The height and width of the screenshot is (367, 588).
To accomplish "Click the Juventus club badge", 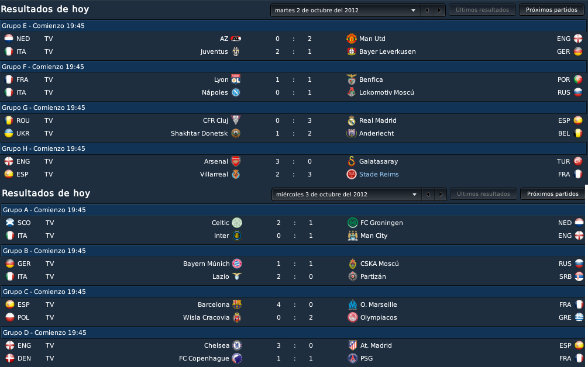I will 236,51.
